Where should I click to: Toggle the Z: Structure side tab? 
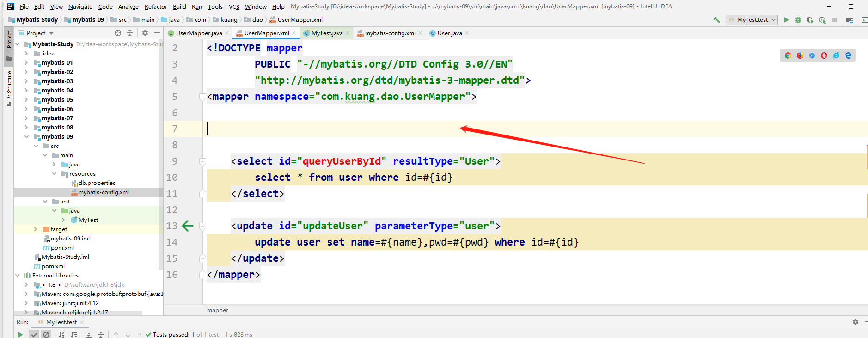pyautogui.click(x=9, y=88)
